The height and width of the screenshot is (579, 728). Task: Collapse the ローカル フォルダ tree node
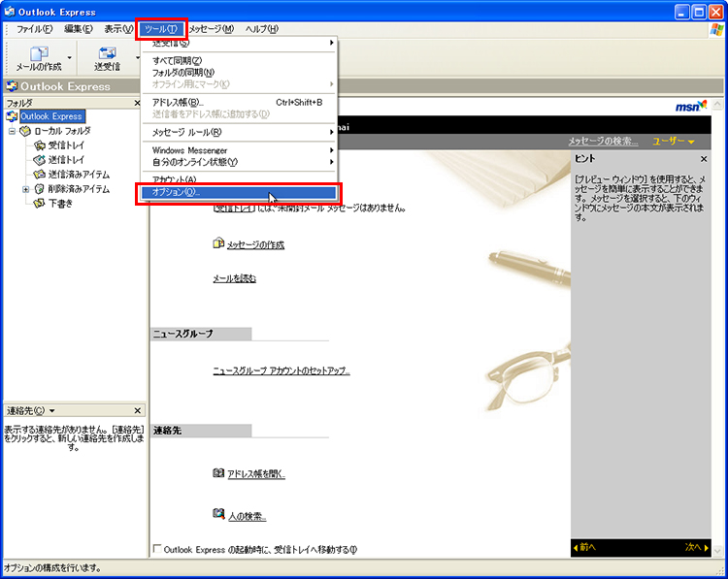[x=12, y=131]
